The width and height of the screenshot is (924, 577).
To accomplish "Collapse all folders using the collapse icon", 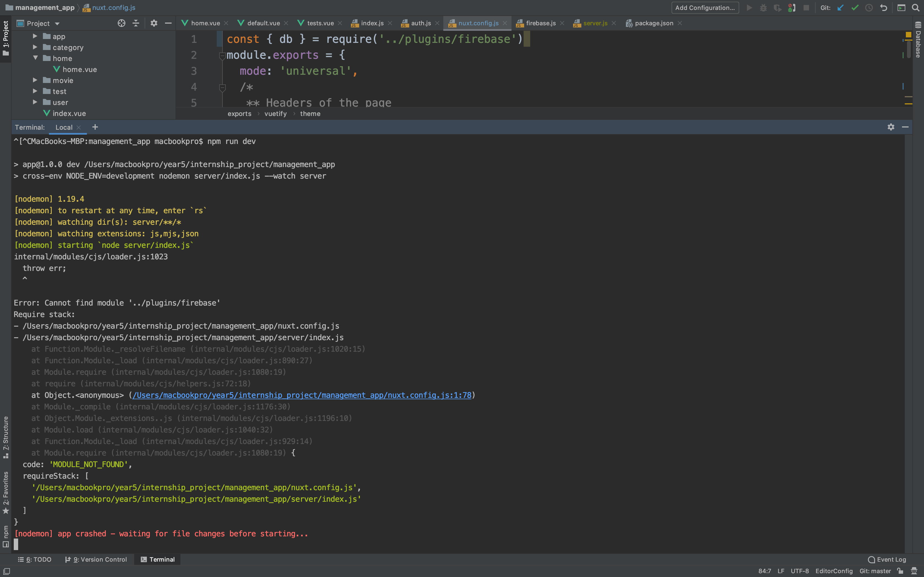I will coord(136,23).
